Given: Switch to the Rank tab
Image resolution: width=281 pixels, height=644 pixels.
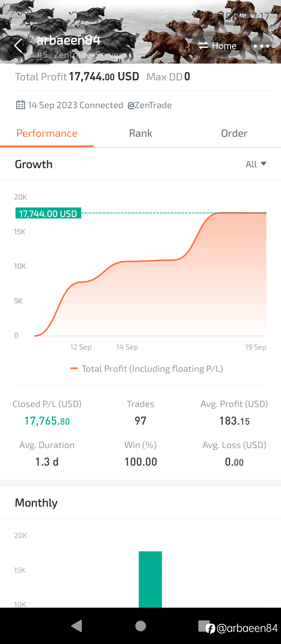Looking at the screenshot, I should tap(140, 133).
